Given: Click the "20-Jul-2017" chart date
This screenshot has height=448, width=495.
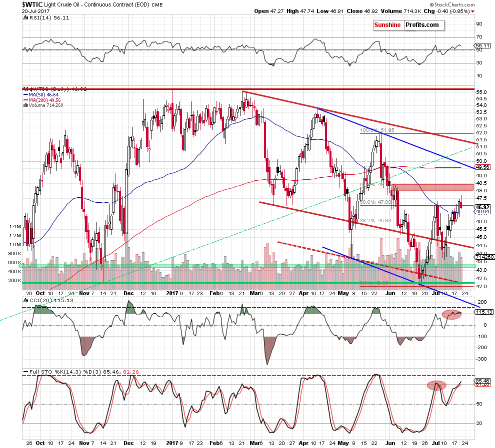Looking at the screenshot, I should [35, 11].
